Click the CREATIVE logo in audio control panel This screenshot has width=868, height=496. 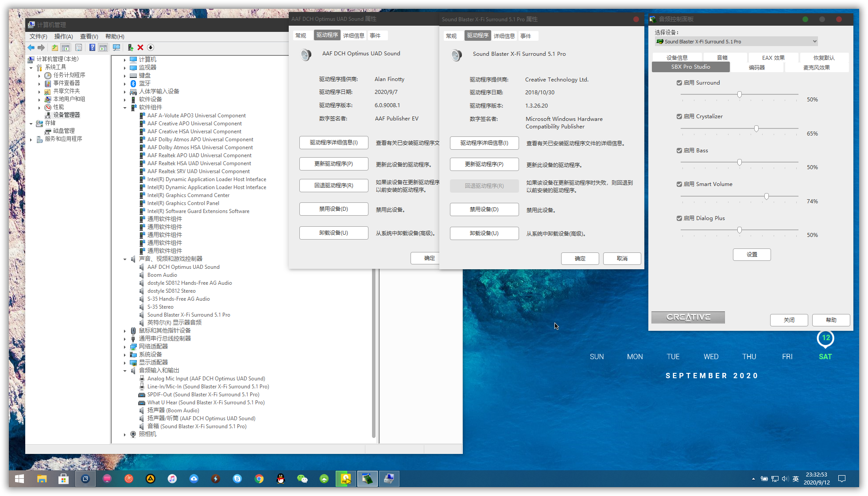pyautogui.click(x=688, y=318)
